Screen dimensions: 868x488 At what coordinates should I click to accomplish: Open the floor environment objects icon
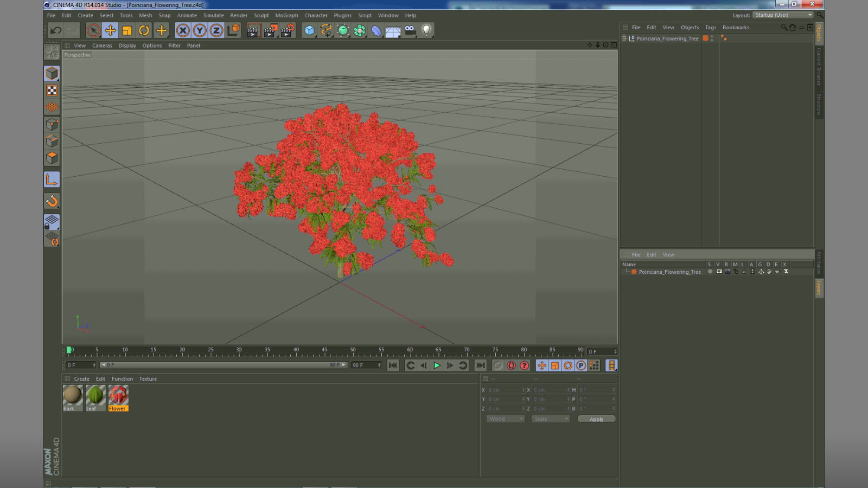tap(393, 30)
